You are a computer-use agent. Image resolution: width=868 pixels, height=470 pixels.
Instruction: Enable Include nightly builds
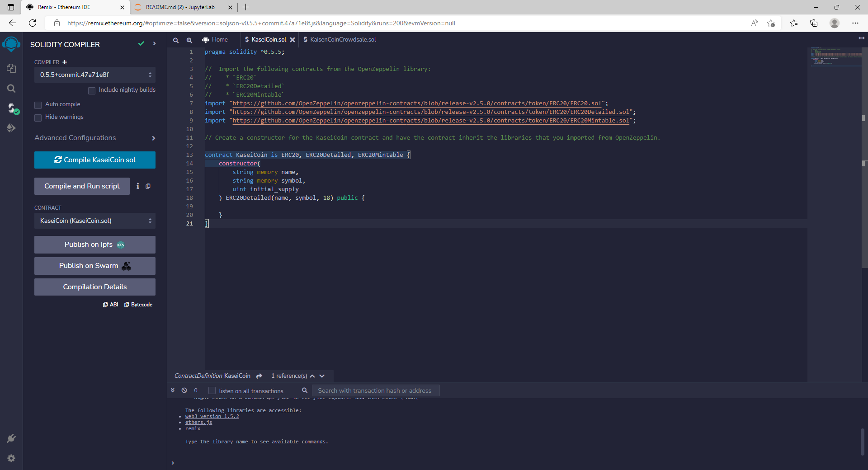pyautogui.click(x=92, y=90)
